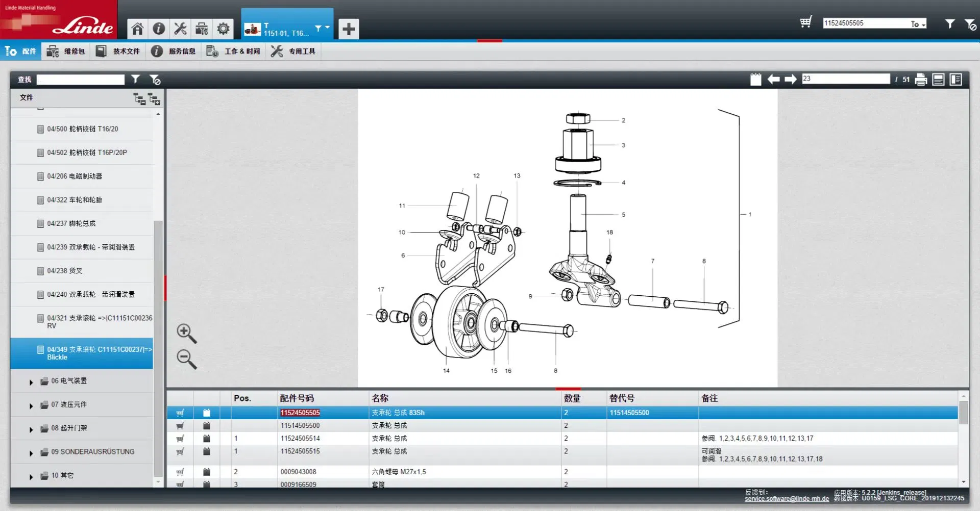Switch to the 服务信息 tab
This screenshot has width=980, height=511.
(x=174, y=51)
